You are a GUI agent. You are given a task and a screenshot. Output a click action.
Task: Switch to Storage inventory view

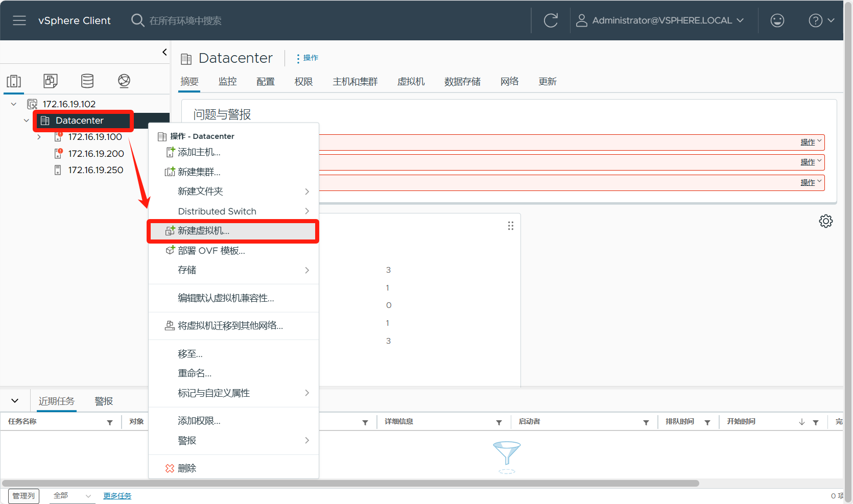click(87, 81)
